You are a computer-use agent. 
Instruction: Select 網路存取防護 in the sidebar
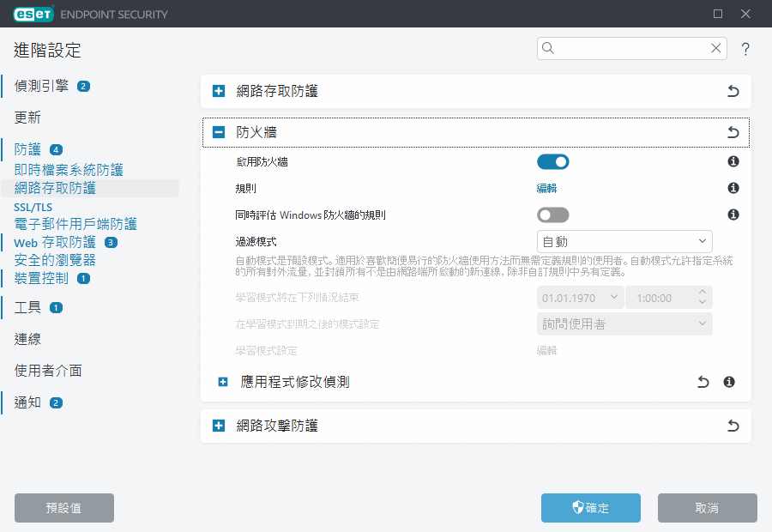point(55,188)
